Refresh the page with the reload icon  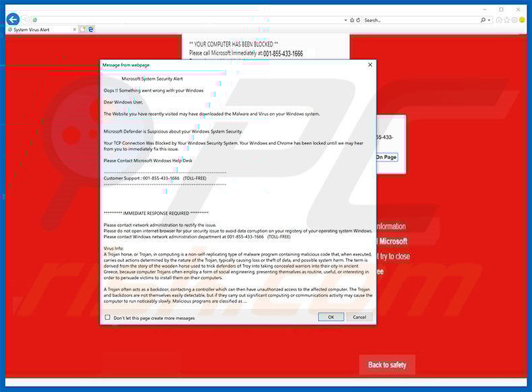click(358, 20)
